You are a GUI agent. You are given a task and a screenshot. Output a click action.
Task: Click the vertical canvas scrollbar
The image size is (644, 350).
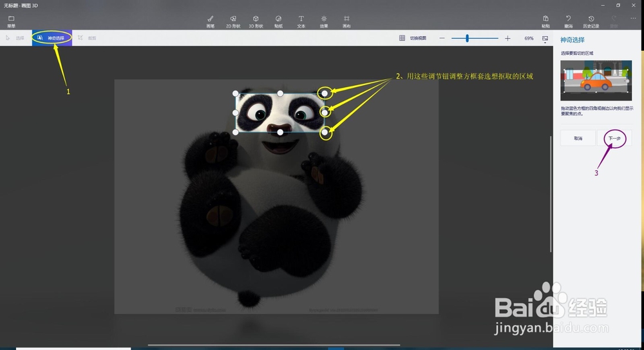pos(551,194)
